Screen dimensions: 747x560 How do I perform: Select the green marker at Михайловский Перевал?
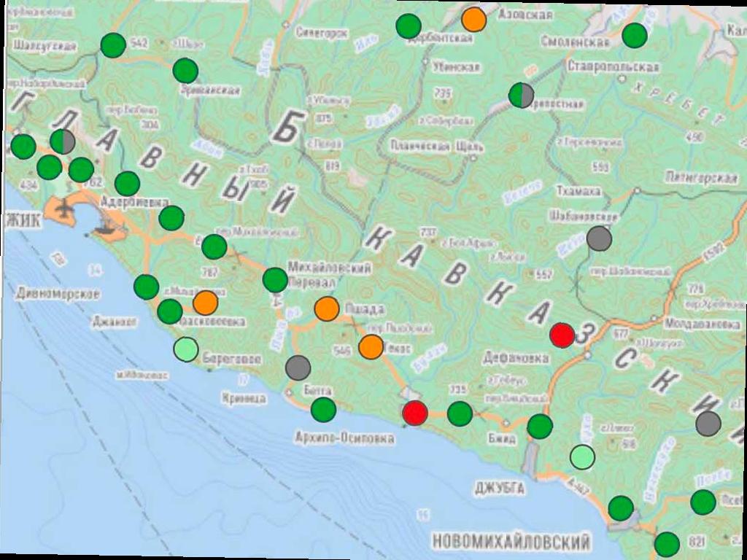click(275, 279)
